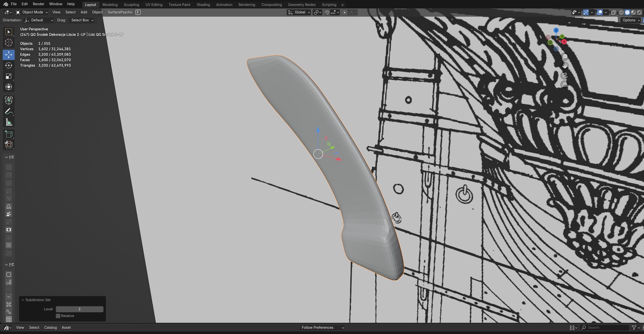Toggle proportional editing button
This screenshot has height=334, width=644.
344,12
